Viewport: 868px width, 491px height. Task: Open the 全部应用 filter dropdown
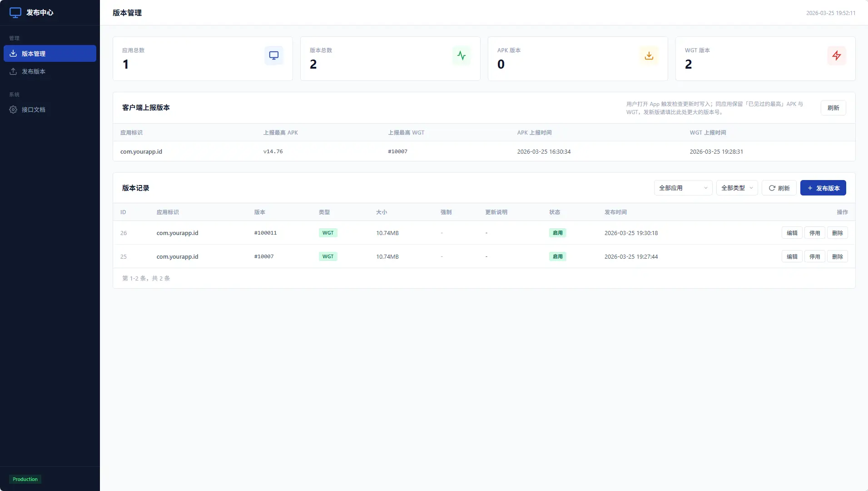pyautogui.click(x=683, y=188)
